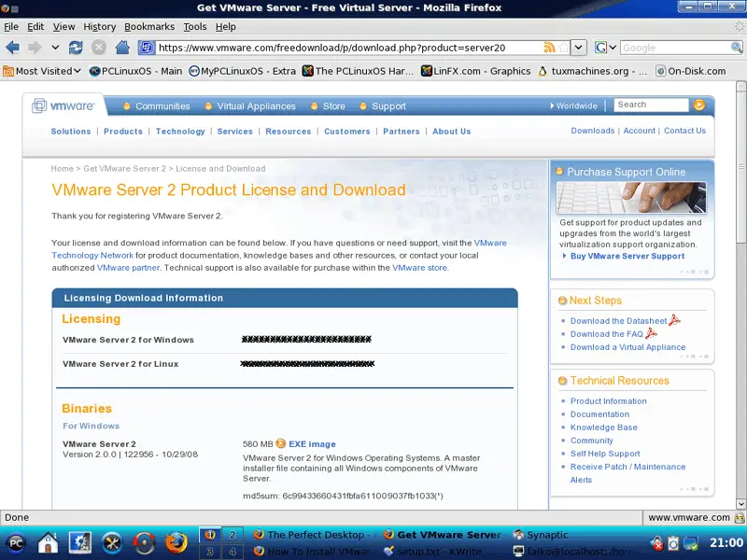The width and height of the screenshot is (747, 560).
Task: Bookmark this page with the star icon
Action: tap(564, 48)
